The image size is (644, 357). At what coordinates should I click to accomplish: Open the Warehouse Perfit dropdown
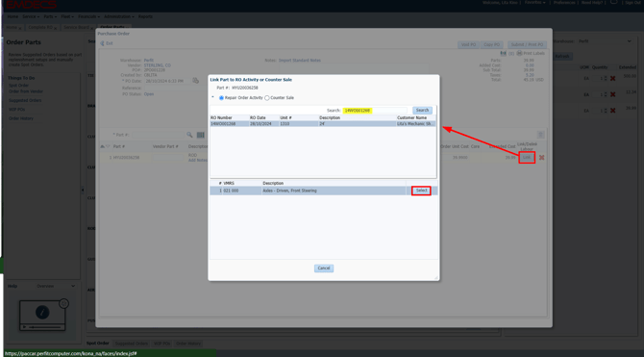point(605,41)
